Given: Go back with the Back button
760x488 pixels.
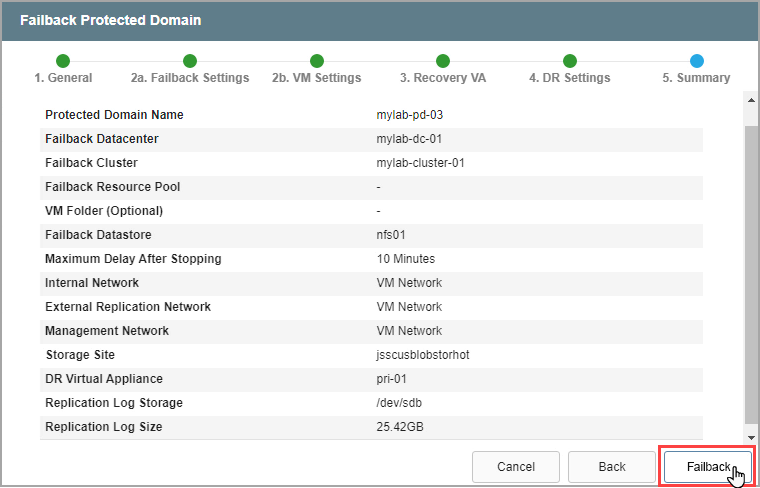Looking at the screenshot, I should 612,466.
